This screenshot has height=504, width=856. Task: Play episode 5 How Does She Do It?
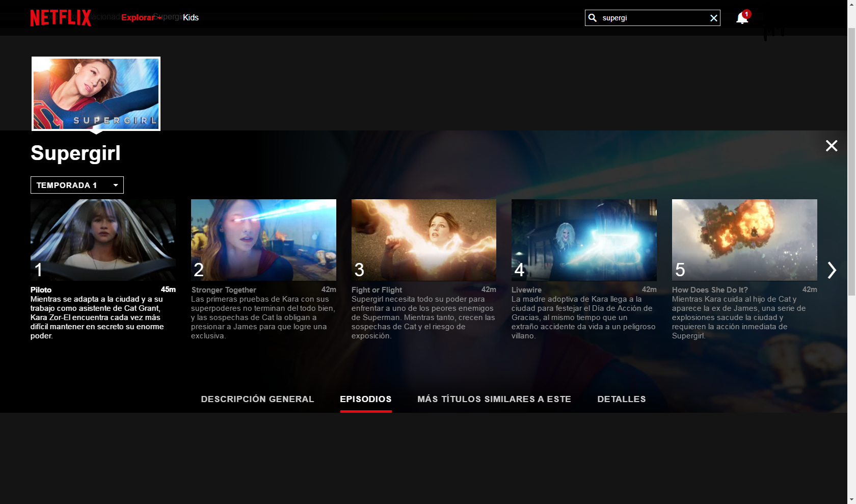(x=744, y=240)
